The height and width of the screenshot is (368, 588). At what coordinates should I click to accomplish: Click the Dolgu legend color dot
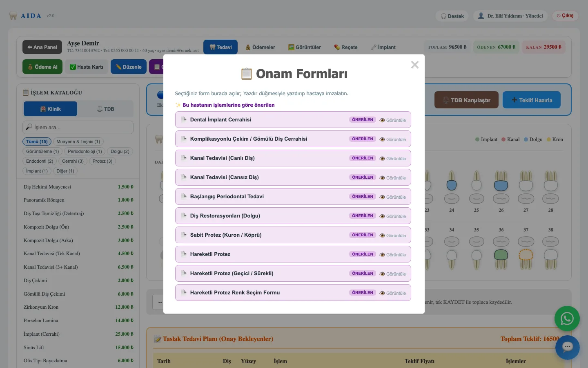pos(526,139)
